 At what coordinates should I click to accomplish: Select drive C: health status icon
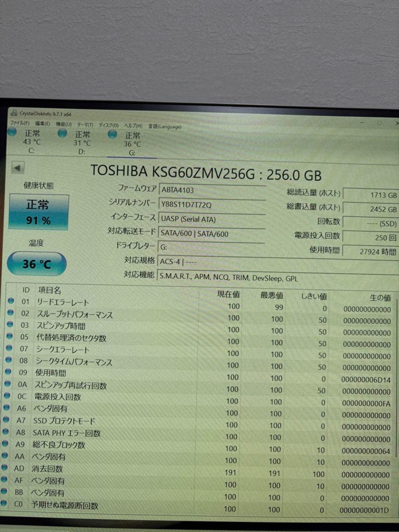[x=12, y=133]
